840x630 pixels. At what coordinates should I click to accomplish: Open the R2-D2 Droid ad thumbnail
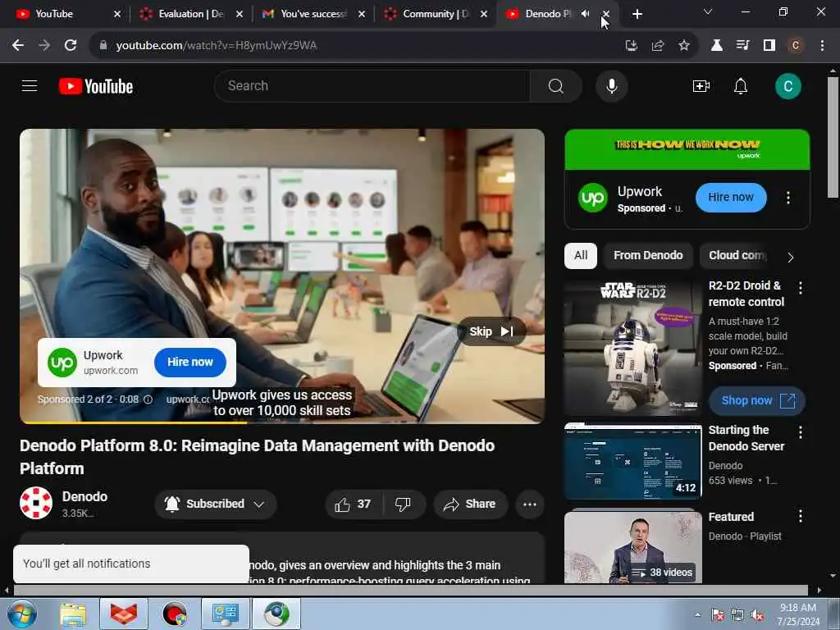pyautogui.click(x=632, y=348)
